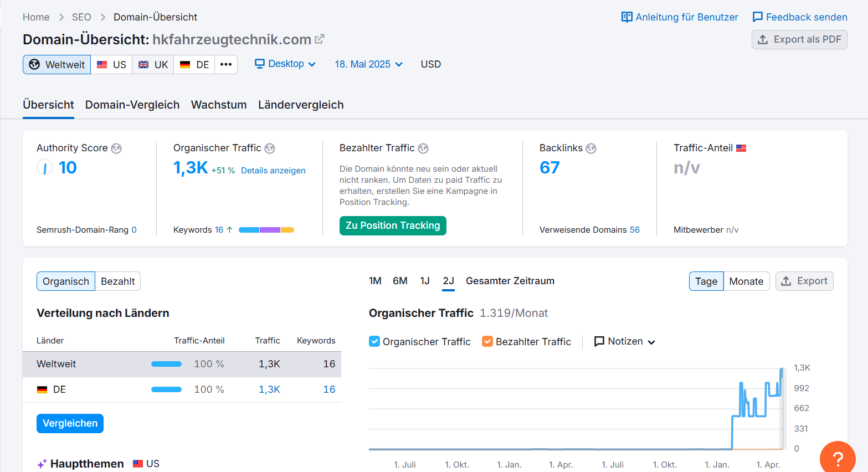The height and width of the screenshot is (472, 868).
Task: Click the Backlinks value 67
Action: click(x=549, y=167)
